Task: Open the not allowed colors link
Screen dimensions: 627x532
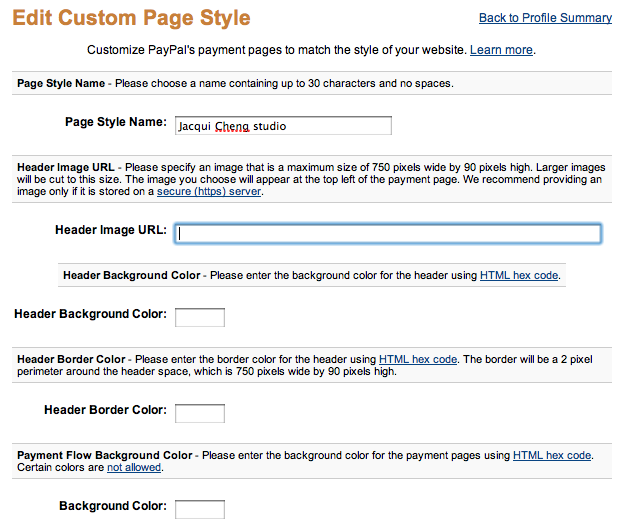Action: [134, 467]
